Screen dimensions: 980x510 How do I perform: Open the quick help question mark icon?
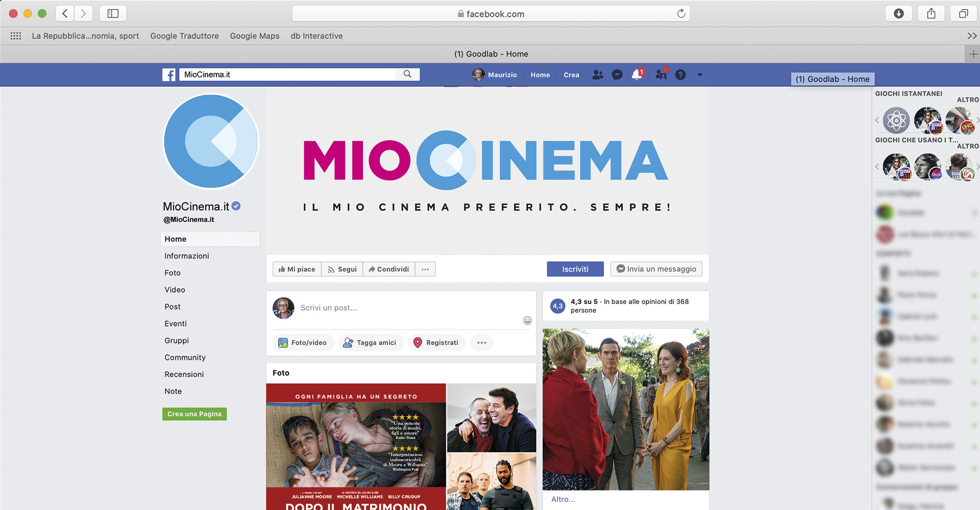coord(680,75)
